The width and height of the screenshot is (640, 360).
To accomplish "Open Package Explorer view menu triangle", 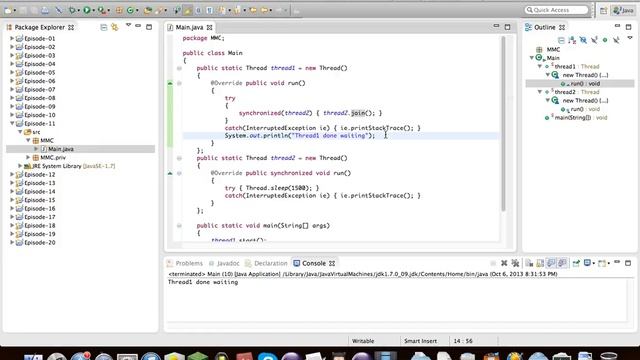I will pos(128,25).
